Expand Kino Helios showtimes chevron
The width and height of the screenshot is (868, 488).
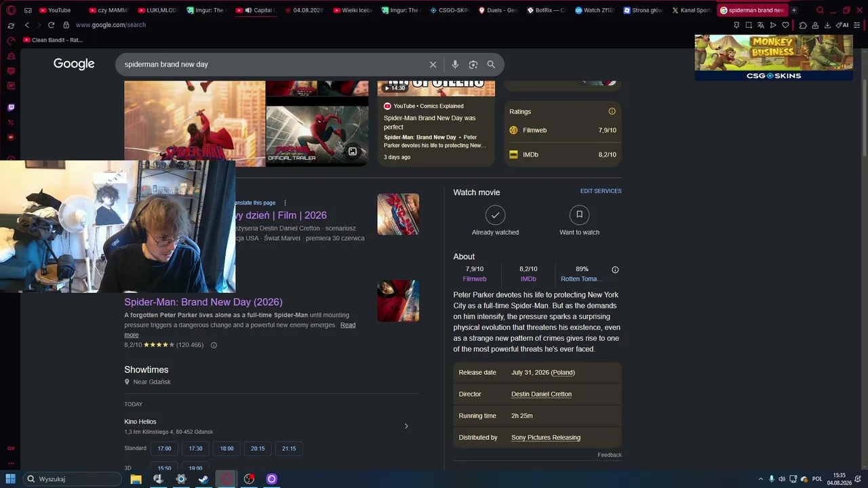pos(406,426)
